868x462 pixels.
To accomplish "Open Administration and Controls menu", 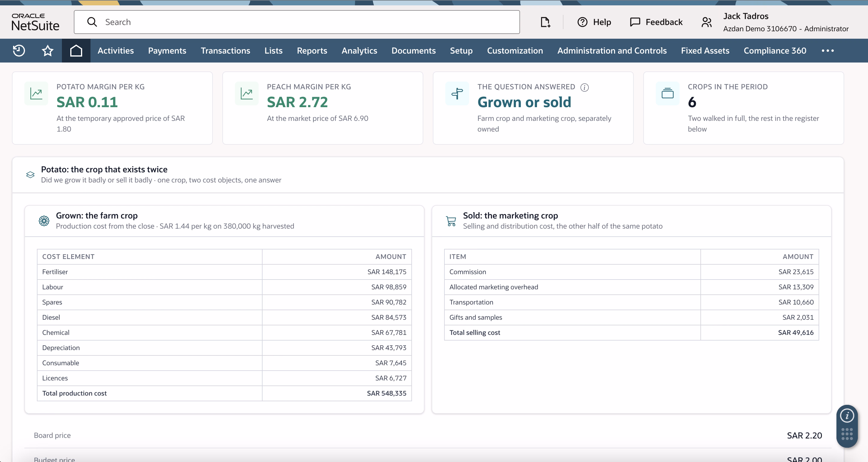I will pyautogui.click(x=612, y=51).
